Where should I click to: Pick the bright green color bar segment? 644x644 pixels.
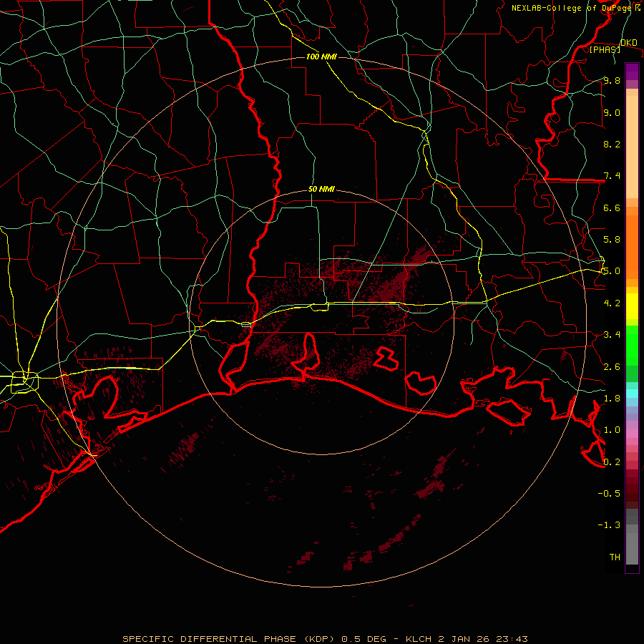coord(632,345)
